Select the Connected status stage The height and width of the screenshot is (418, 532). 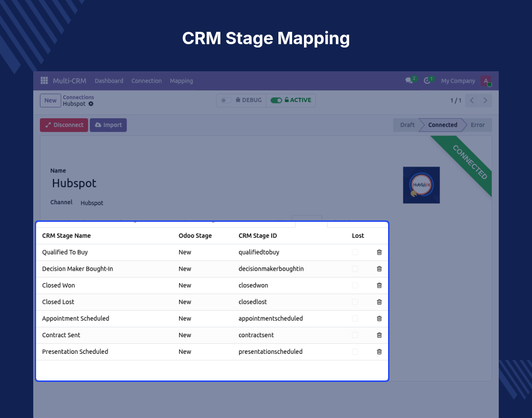click(442, 125)
